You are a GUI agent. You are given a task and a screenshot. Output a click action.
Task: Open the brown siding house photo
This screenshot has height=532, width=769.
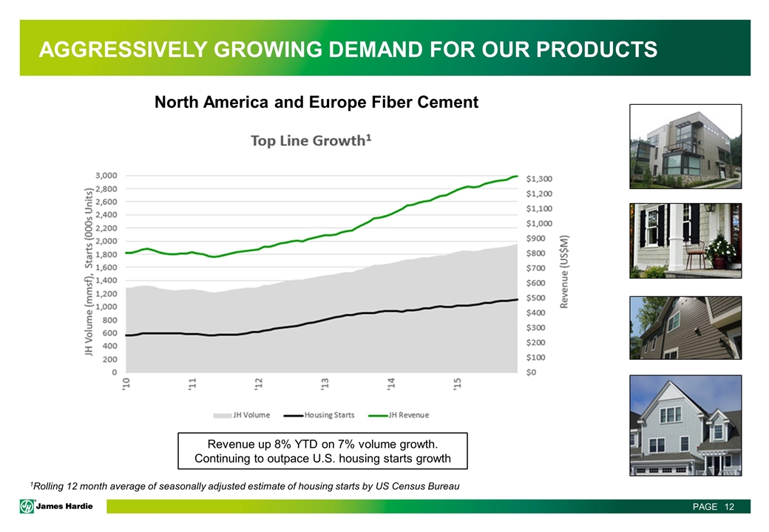(685, 330)
